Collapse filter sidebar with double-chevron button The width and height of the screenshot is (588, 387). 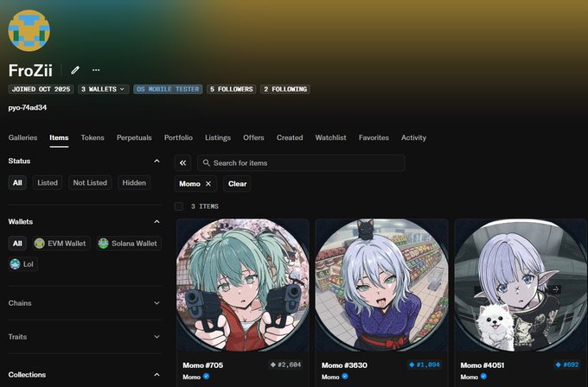click(x=182, y=163)
